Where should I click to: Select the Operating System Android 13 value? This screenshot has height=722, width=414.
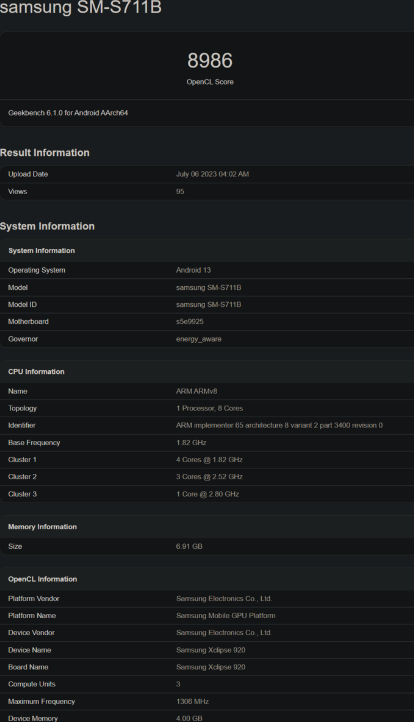point(193,270)
